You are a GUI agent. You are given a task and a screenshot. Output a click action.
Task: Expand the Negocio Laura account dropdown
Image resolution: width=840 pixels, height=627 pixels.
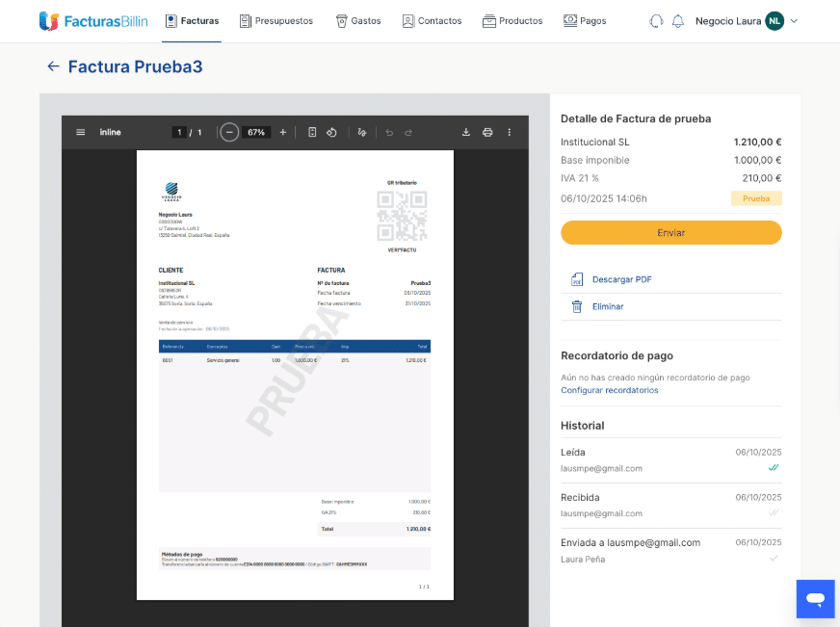tap(794, 21)
